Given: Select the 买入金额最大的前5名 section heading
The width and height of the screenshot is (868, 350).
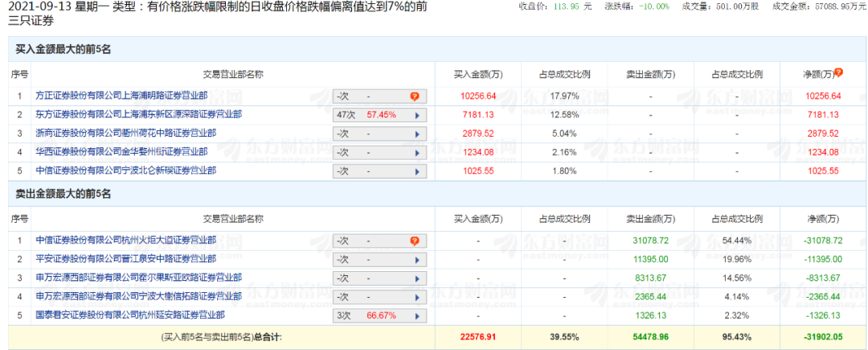Looking at the screenshot, I should click(x=63, y=49).
